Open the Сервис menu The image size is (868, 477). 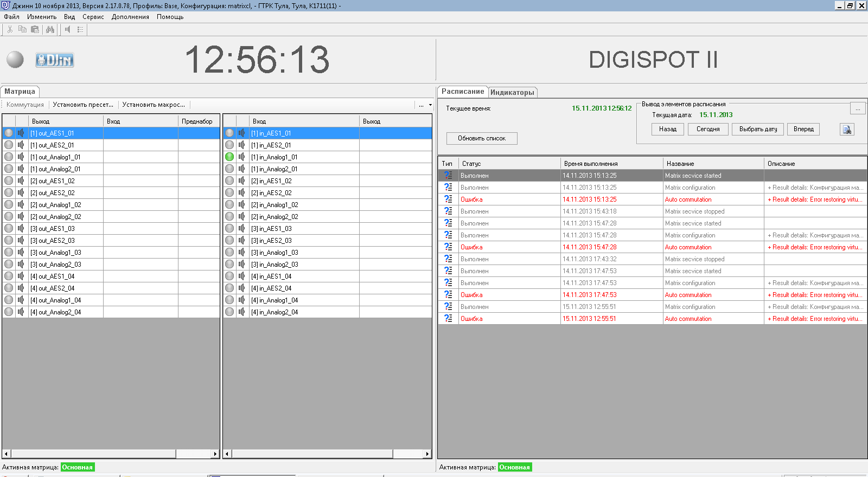point(93,17)
